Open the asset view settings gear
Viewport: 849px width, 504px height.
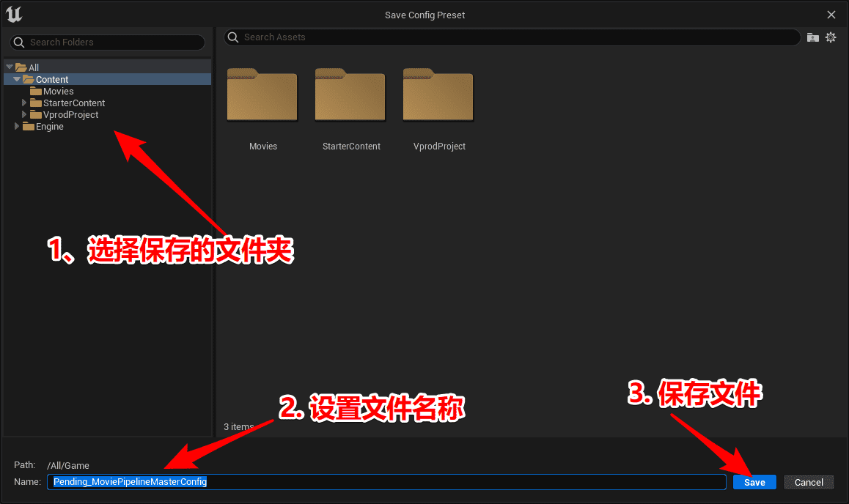(831, 37)
